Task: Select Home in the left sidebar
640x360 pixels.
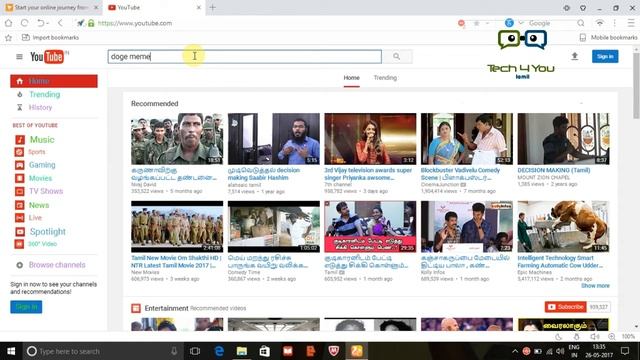Action: tap(54, 81)
